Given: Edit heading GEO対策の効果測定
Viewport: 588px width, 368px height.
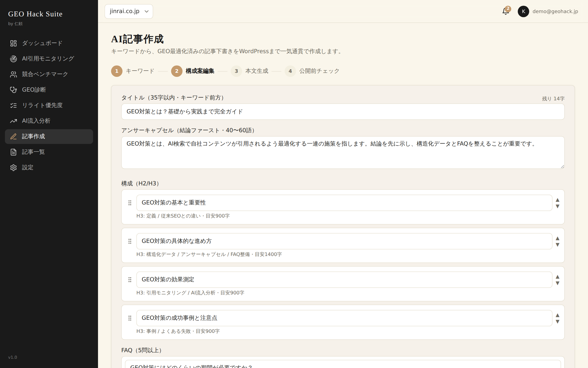Looking at the screenshot, I should pyautogui.click(x=344, y=280).
